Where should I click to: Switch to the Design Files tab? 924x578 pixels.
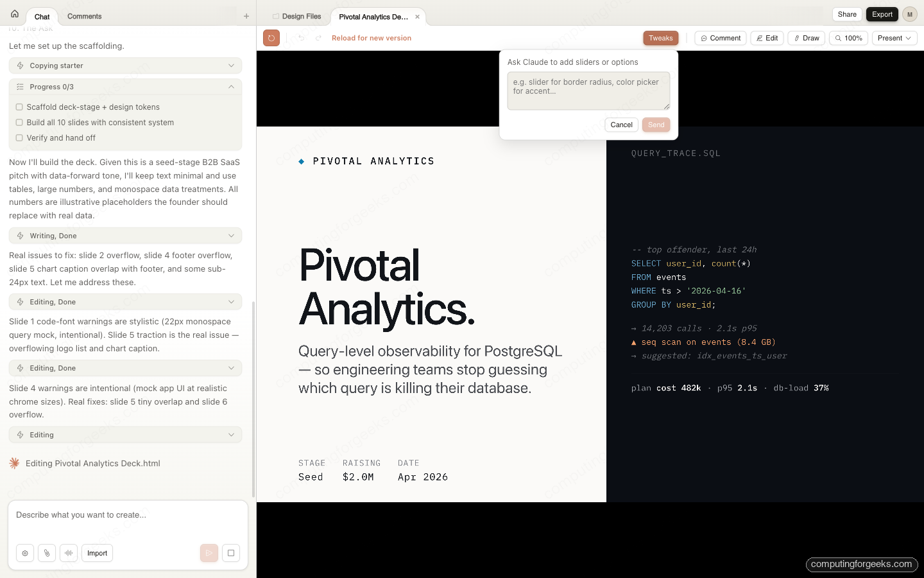coord(296,17)
